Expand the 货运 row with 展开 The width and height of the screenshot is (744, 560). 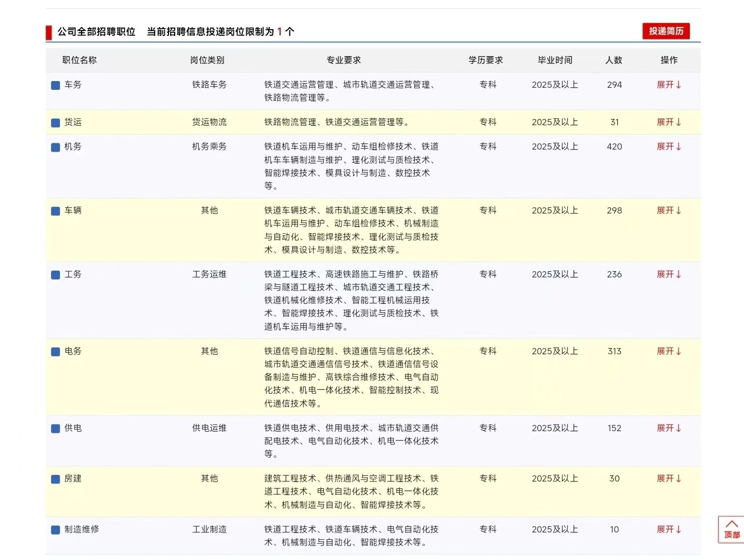click(669, 122)
